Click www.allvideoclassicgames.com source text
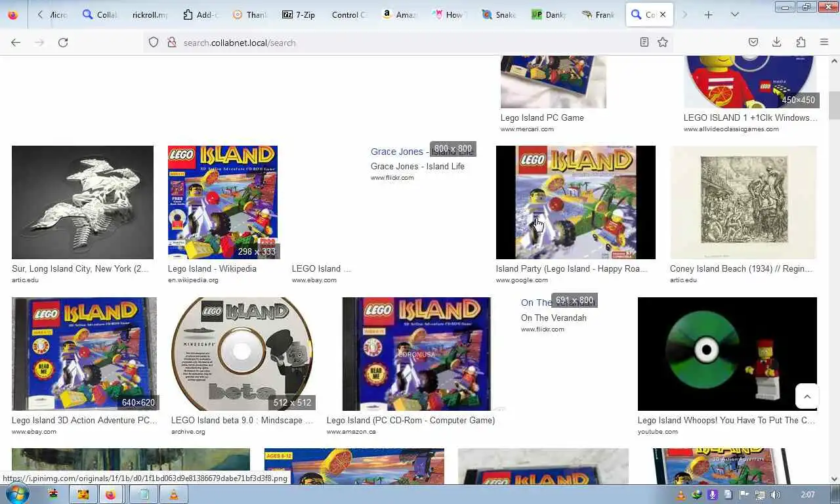840x504 pixels. pos(731,129)
